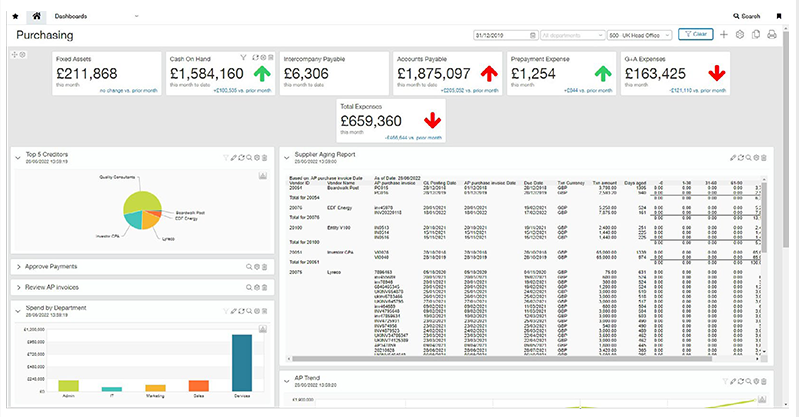Viewport: 799px width, 417px height.
Task: Open the All departments dropdown
Action: 572,35
